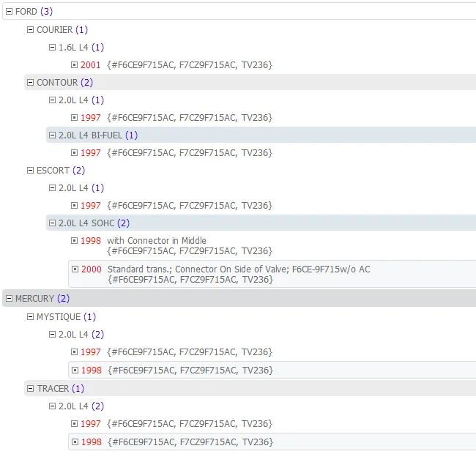Toggle the 2001 Courier year row icon
476x454 pixels.
74,65
